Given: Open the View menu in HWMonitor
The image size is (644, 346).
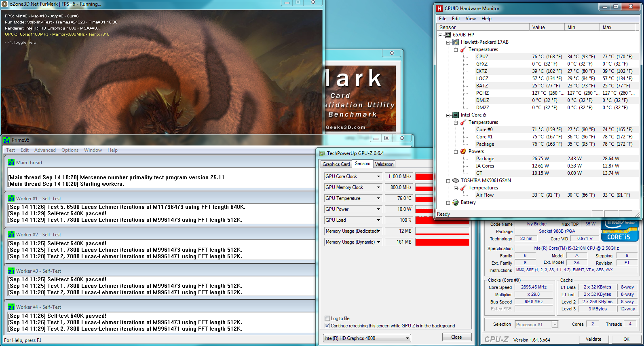Looking at the screenshot, I should point(471,19).
